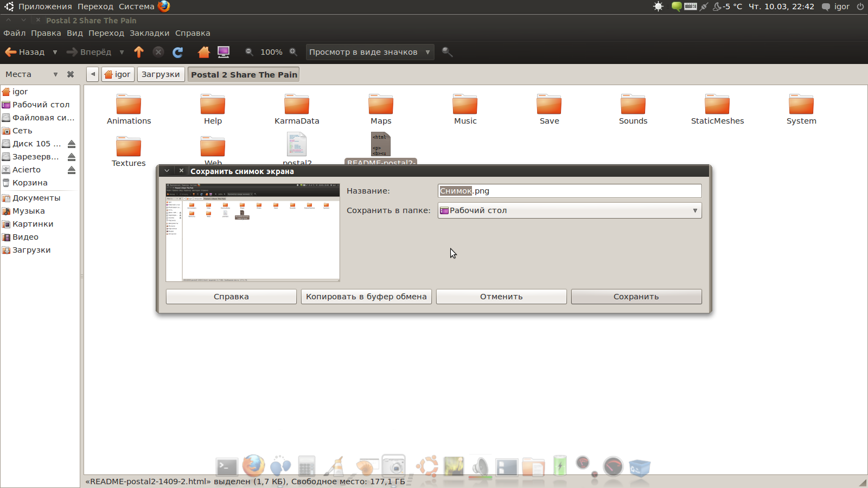868x488 pixels.
Task: Click the Справка button in the dialog
Action: (x=231, y=297)
